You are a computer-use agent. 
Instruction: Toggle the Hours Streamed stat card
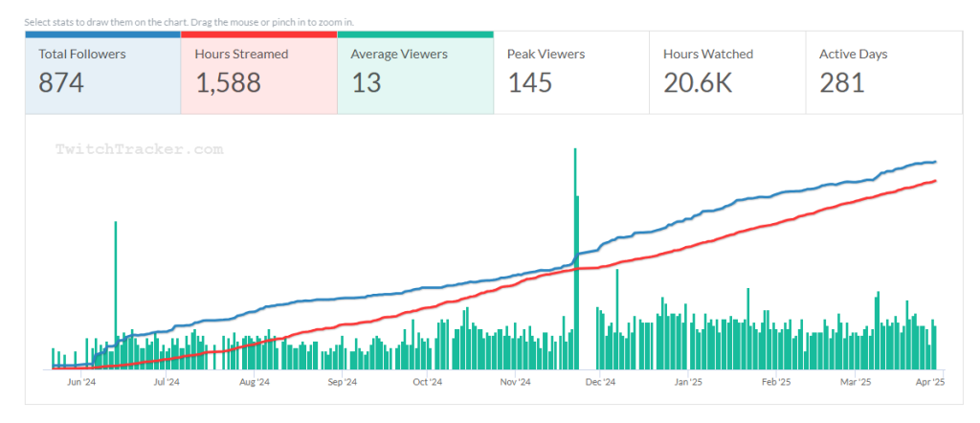[x=258, y=72]
